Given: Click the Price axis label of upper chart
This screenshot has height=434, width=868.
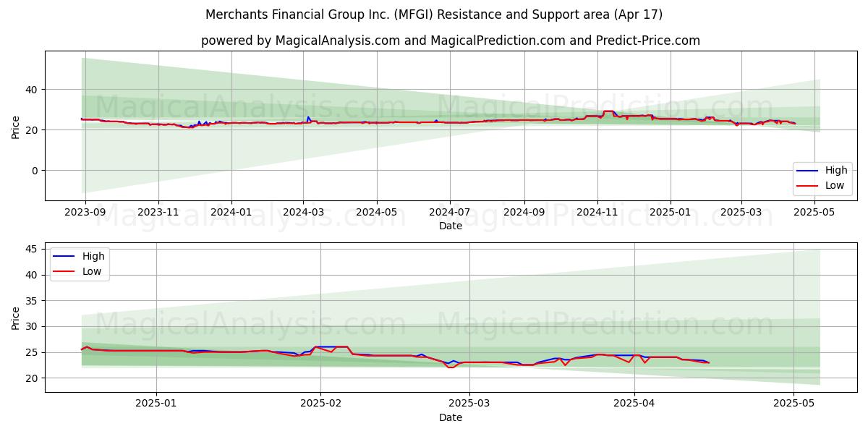Looking at the screenshot, I should pos(16,126).
